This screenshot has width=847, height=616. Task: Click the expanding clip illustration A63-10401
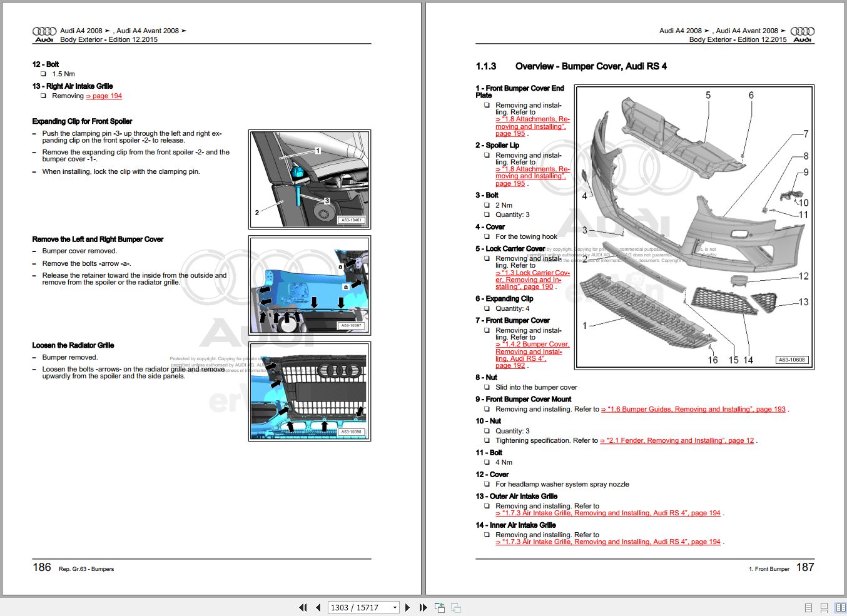310,179
